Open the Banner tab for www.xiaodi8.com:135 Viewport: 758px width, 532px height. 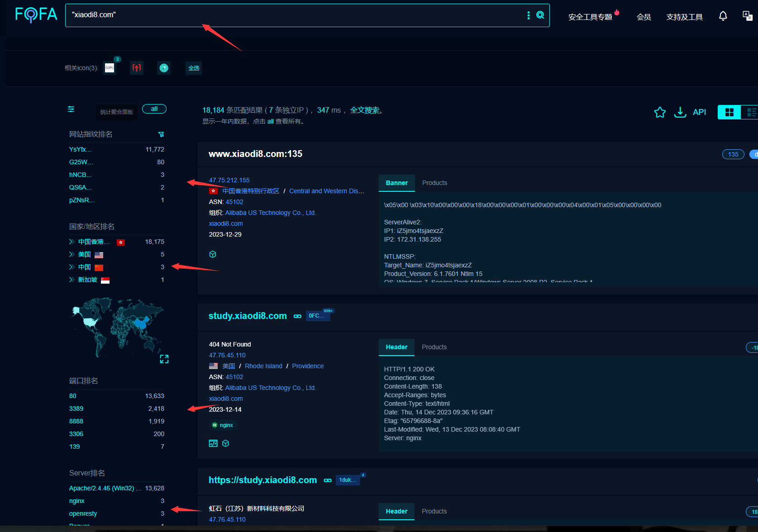396,183
